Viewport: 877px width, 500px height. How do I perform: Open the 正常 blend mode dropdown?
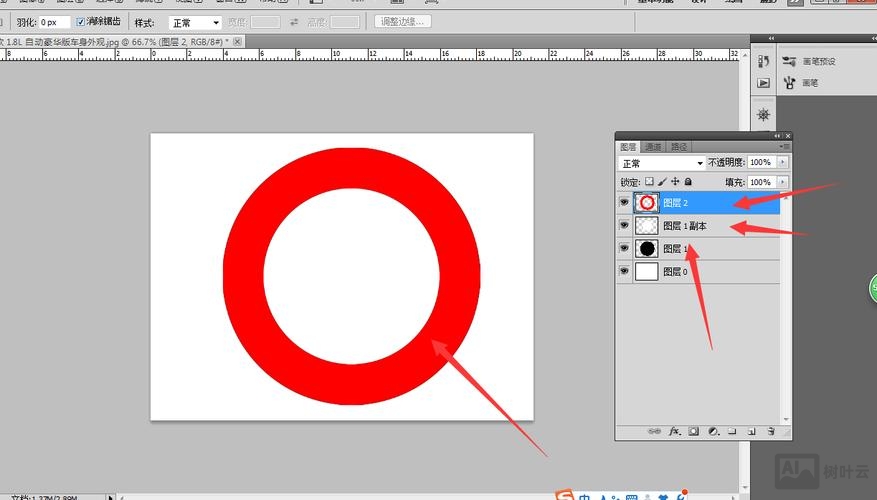coord(662,163)
